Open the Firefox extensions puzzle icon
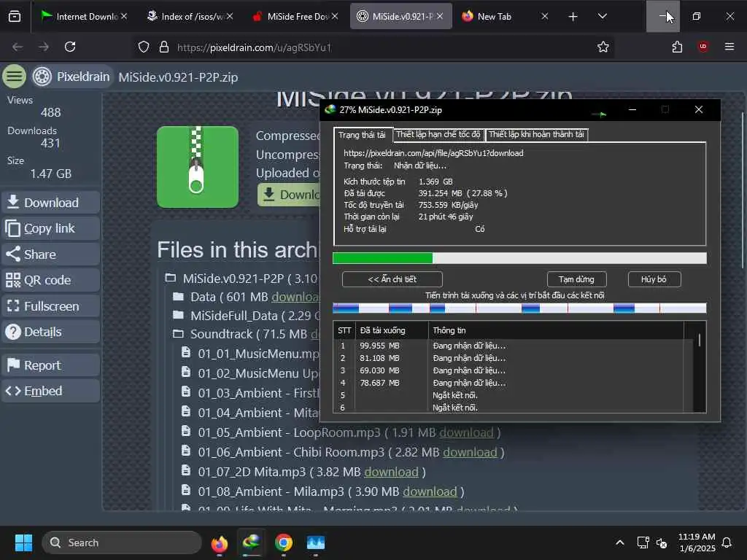Screen dimensions: 747x560 coord(677,47)
